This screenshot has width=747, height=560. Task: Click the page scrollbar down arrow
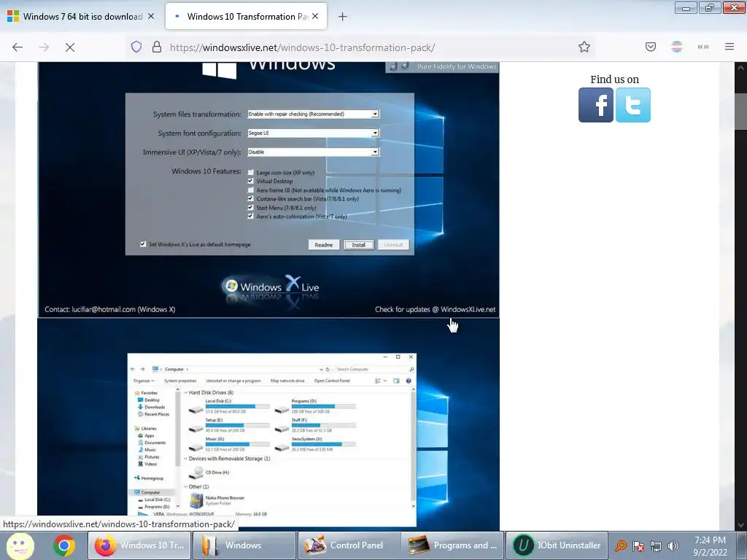740,525
